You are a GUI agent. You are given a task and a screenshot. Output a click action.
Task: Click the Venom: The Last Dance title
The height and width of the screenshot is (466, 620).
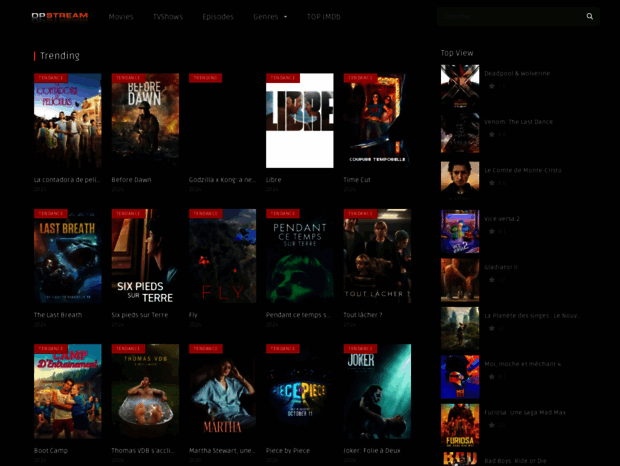tap(519, 122)
